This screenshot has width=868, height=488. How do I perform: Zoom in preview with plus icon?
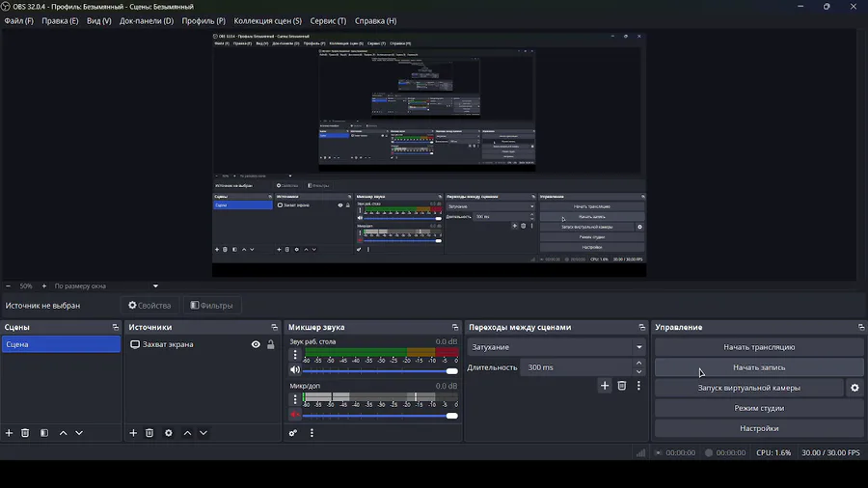[x=44, y=286]
